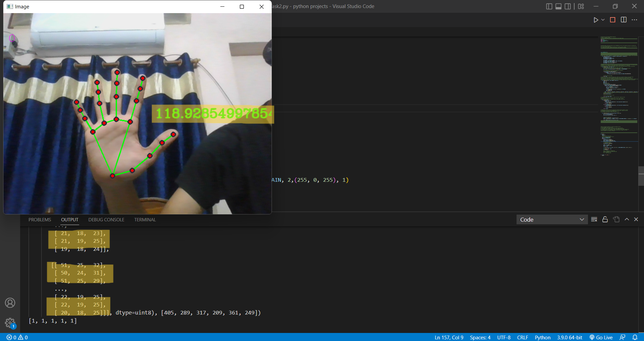The height and width of the screenshot is (341, 644).
Task: Toggle the bottom panel layout icon
Action: (558, 6)
